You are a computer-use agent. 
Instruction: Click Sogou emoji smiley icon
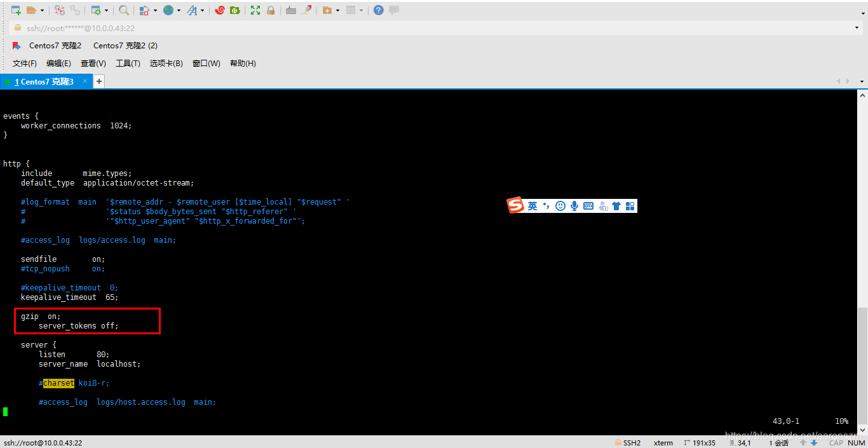click(560, 206)
